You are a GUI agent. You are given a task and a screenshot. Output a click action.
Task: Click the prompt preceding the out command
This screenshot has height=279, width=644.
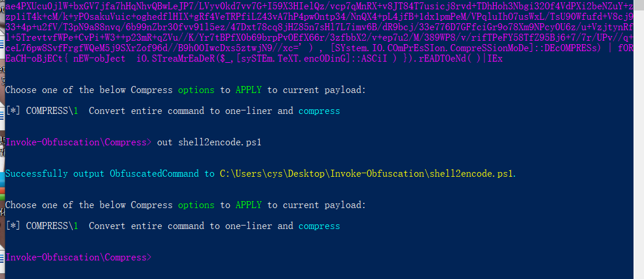pyautogui.click(x=79, y=142)
